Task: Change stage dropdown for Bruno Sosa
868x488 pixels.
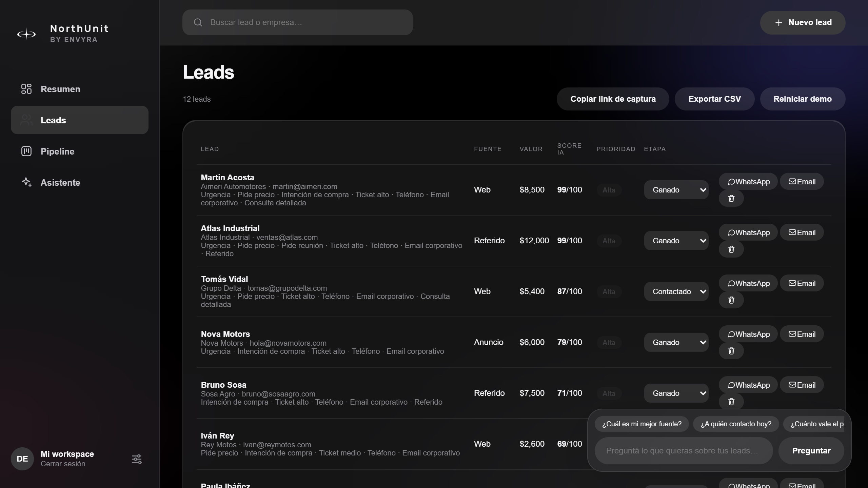Action: click(676, 393)
